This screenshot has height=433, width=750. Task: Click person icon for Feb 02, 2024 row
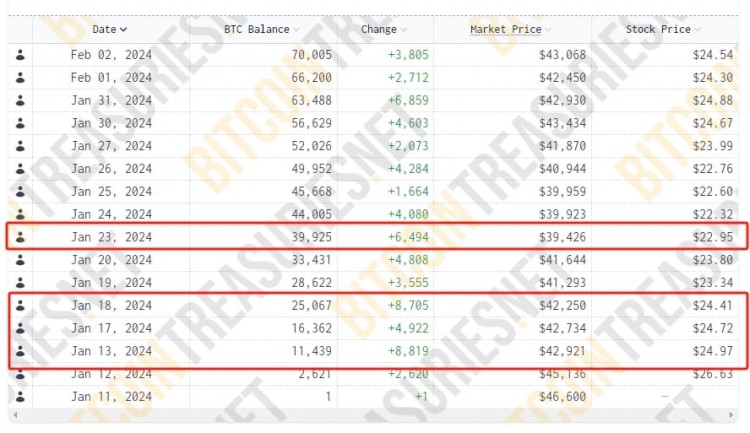coord(20,55)
